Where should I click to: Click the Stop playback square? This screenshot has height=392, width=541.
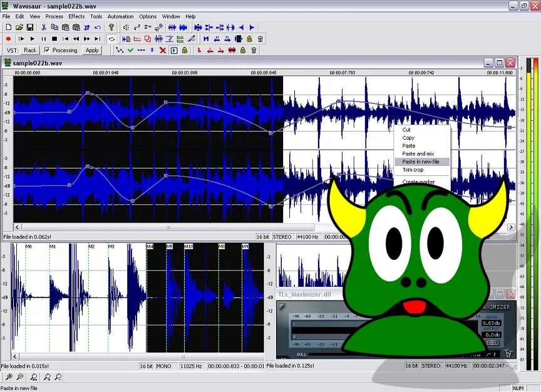tap(54, 39)
